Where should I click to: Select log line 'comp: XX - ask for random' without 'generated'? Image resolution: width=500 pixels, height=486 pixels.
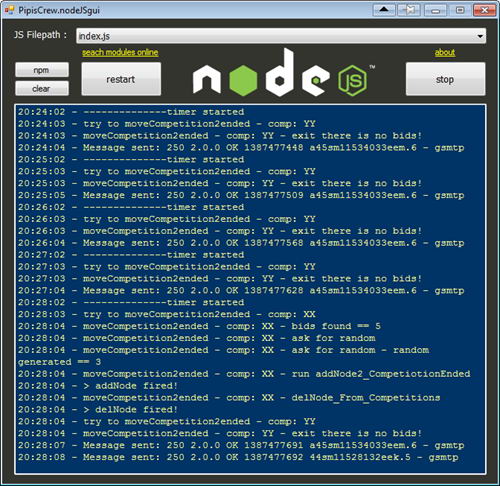pyautogui.click(x=197, y=338)
